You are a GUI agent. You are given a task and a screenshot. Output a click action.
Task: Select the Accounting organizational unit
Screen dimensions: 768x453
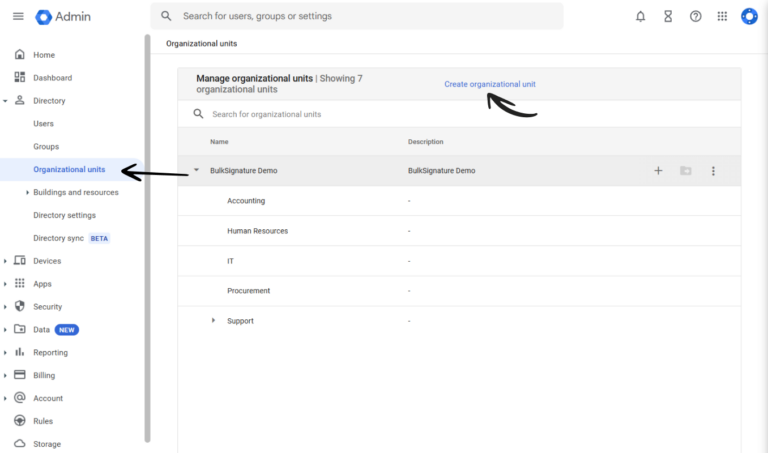point(246,201)
